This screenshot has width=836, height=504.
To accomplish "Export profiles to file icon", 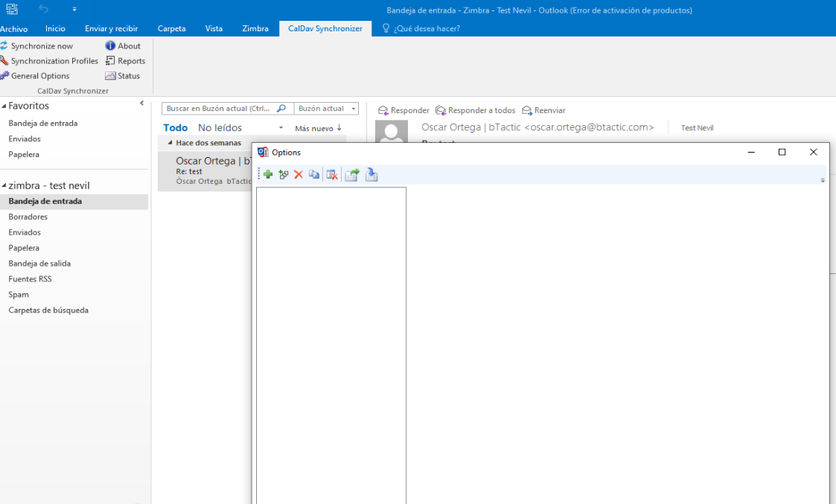I will pyautogui.click(x=352, y=174).
